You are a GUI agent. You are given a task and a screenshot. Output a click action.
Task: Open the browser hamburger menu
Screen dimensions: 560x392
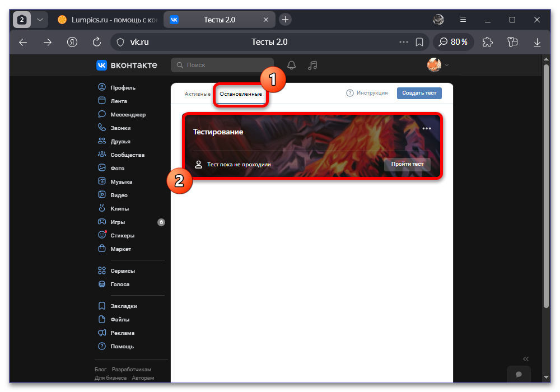coord(463,20)
